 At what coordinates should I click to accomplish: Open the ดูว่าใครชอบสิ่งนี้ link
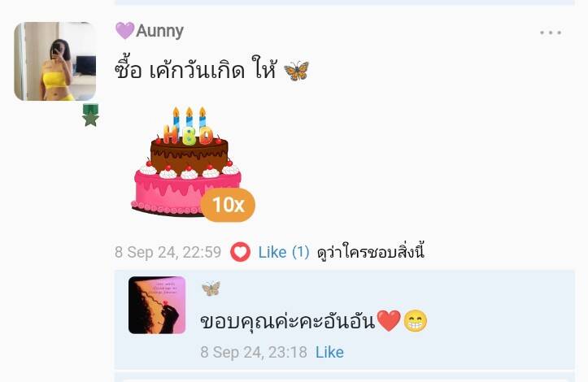click(x=371, y=252)
